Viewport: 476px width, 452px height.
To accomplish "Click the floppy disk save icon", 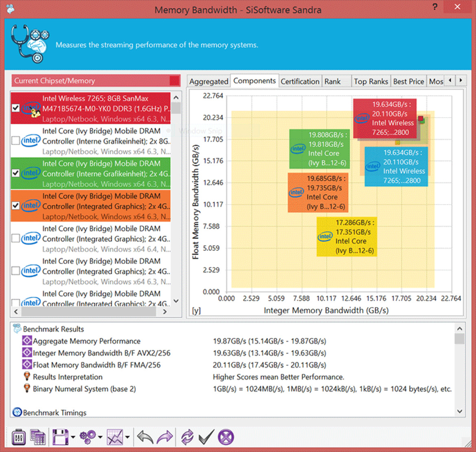I will click(60, 437).
